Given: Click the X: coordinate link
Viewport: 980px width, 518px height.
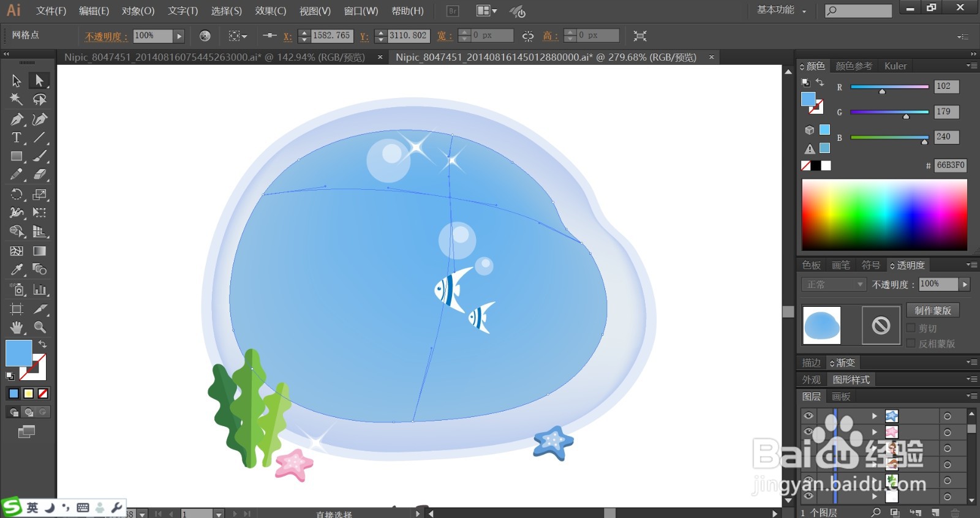Looking at the screenshot, I should (287, 36).
